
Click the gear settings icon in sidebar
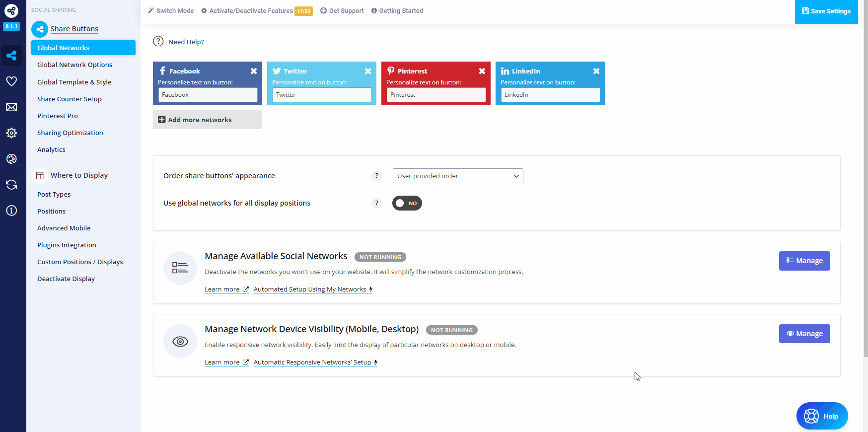coord(11,133)
